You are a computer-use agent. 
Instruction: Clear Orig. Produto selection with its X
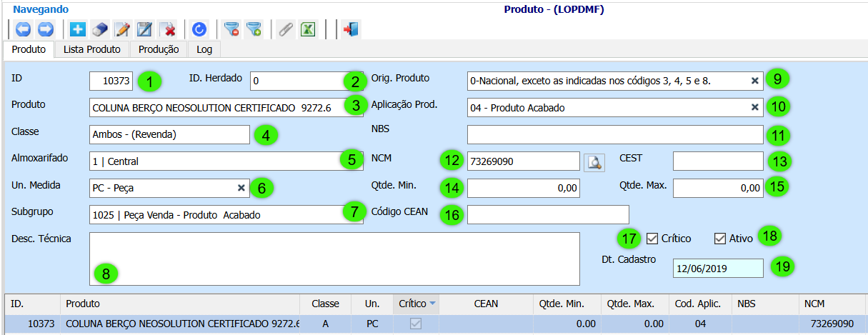[x=754, y=81]
